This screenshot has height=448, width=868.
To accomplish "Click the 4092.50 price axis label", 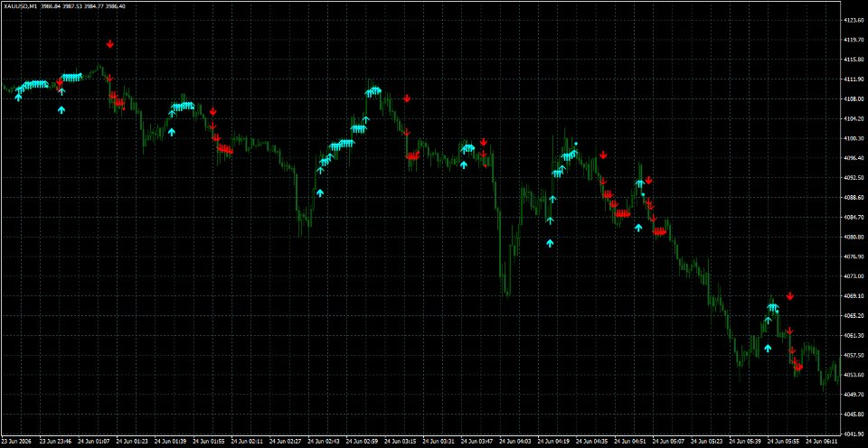I will point(854,178).
